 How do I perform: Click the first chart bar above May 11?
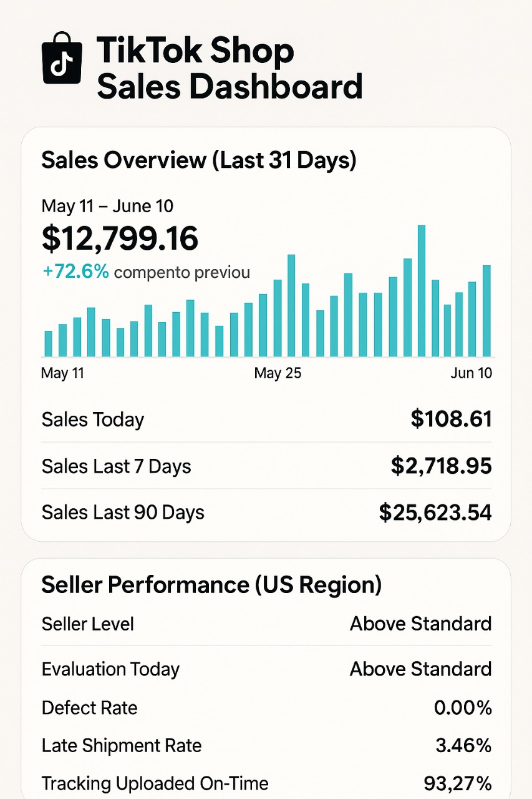[49, 343]
